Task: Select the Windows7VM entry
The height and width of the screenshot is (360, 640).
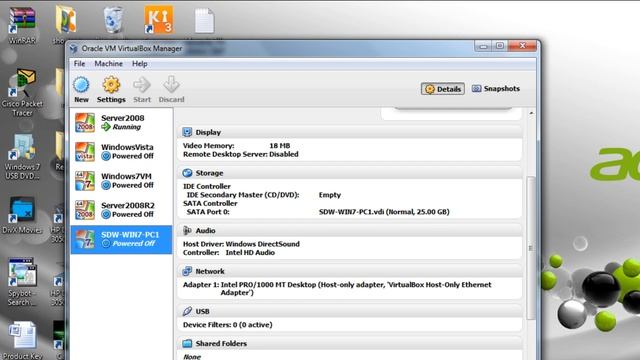Action: click(x=122, y=180)
